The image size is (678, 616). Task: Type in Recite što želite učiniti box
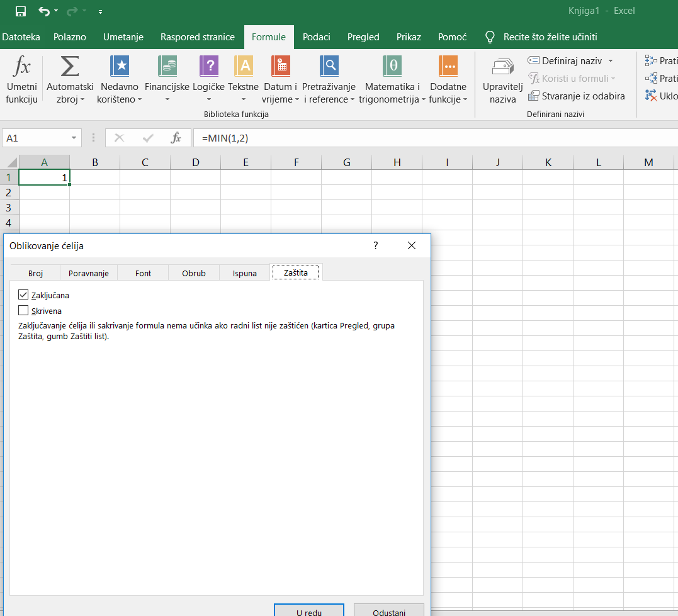tap(550, 37)
